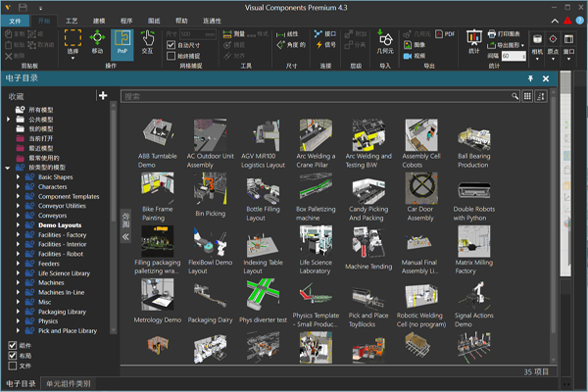Activate the 移动 move tool
The width and height of the screenshot is (588, 392).
(x=97, y=42)
